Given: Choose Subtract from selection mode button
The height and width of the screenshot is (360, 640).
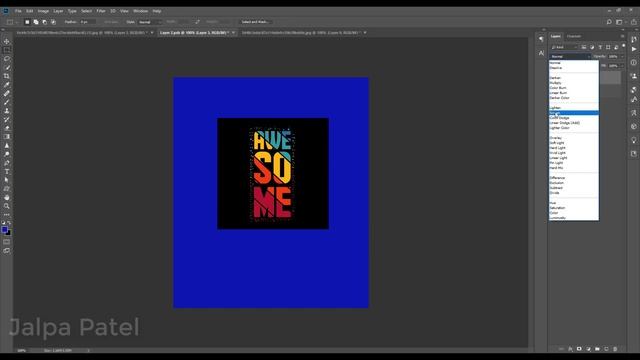Looking at the screenshot, I should pyautogui.click(x=44, y=22).
